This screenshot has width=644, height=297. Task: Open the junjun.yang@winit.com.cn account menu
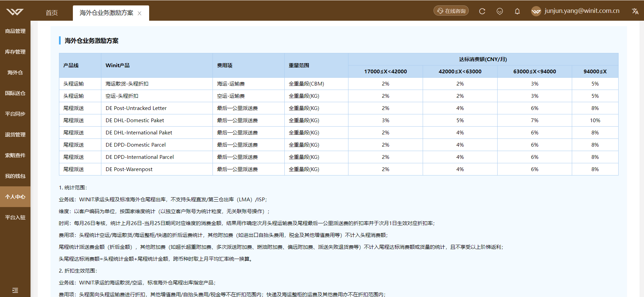582,11
